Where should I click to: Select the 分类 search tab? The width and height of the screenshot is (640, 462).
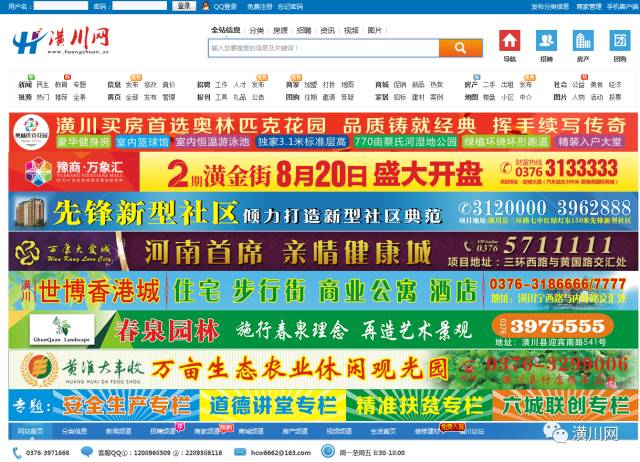(x=256, y=30)
